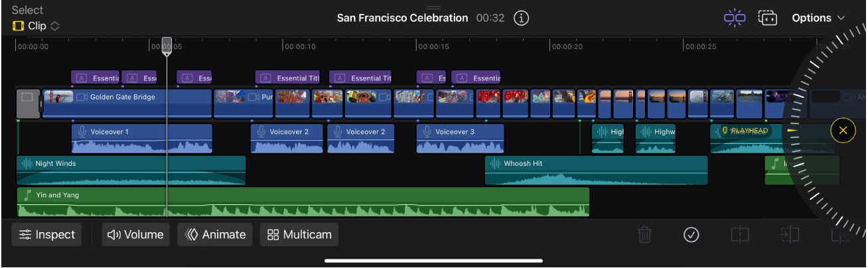Viewport: 868px width, 268px height.
Task: Open the Inspect panel
Action: [46, 234]
